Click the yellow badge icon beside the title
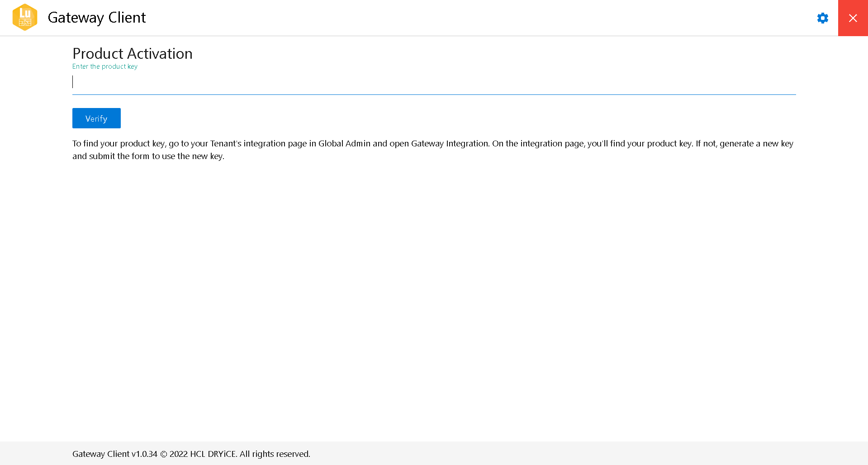868x465 pixels. (x=25, y=17)
